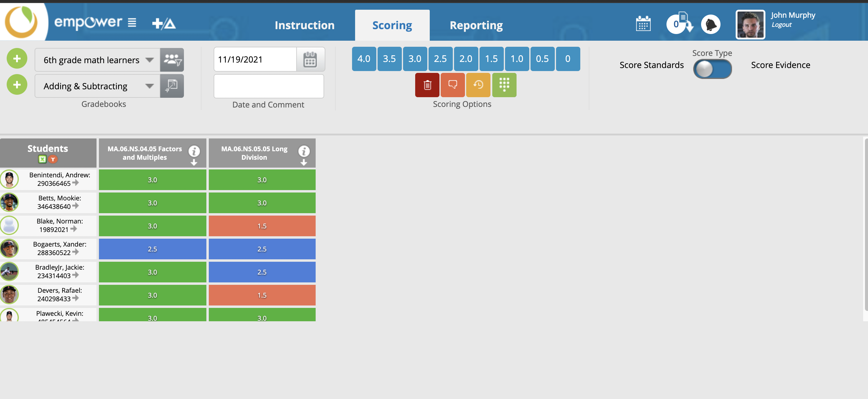Click the orange student filter toggle icon
The width and height of the screenshot is (868, 399).
[53, 159]
